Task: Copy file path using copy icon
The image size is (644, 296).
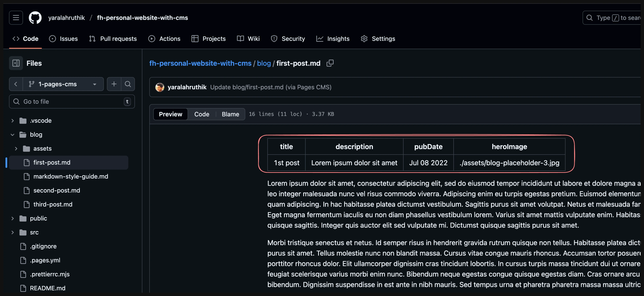Action: (330, 63)
